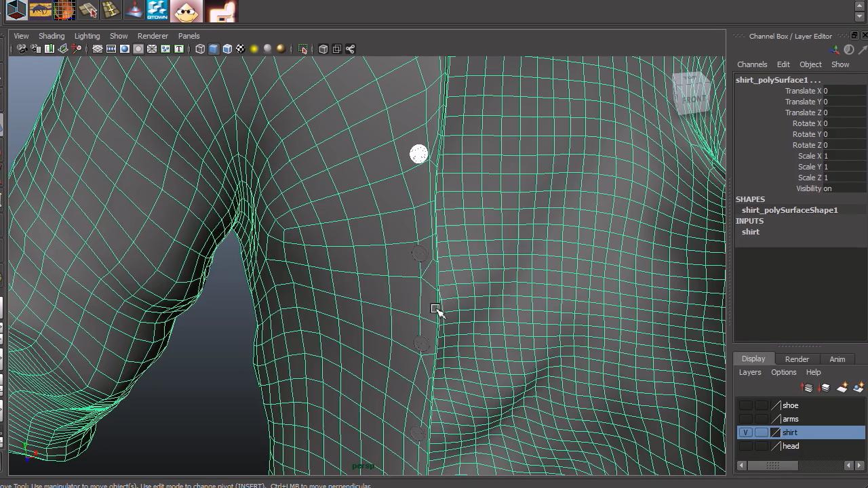Click the QTOWN shelf icon
The height and width of the screenshot is (488, 868).
pos(157,10)
